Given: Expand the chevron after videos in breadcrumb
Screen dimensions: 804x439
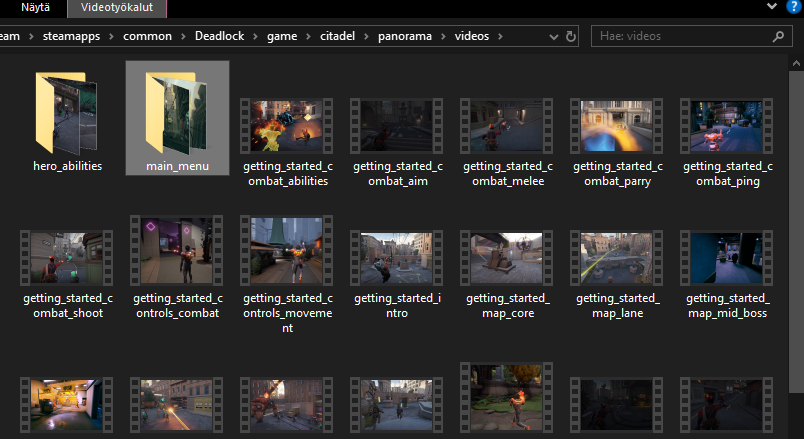Looking at the screenshot, I should click(x=500, y=36).
